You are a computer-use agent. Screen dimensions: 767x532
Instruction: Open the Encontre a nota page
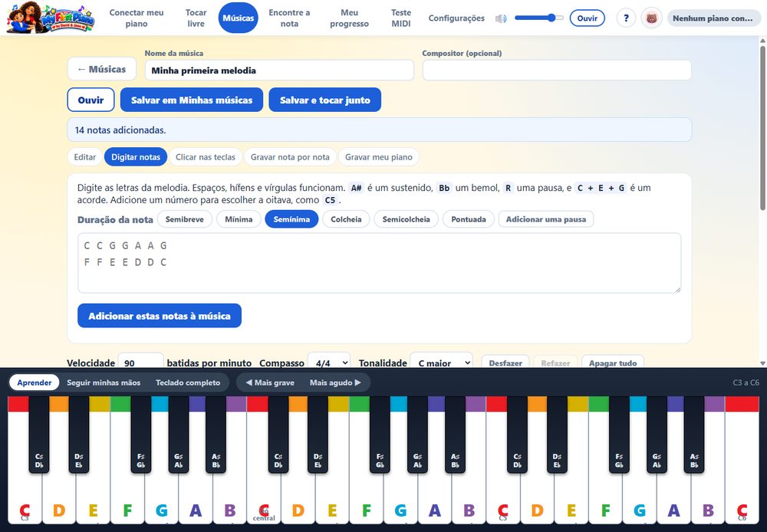[x=289, y=18]
